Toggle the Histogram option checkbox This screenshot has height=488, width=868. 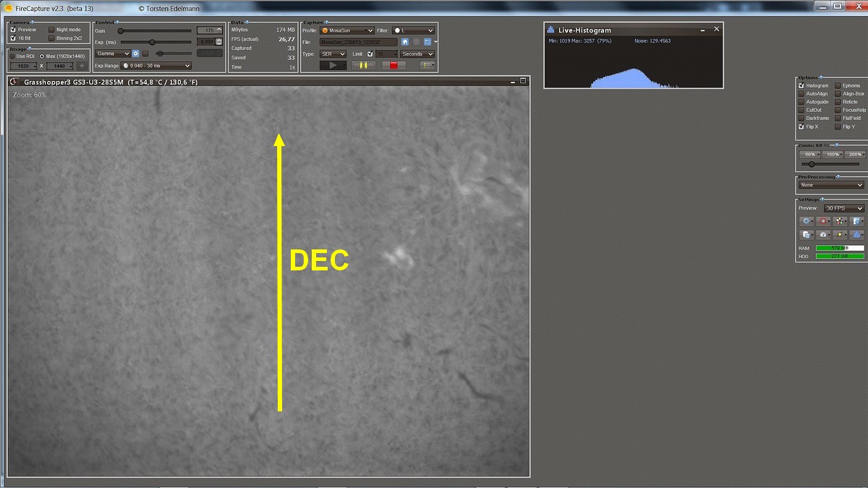(x=801, y=85)
